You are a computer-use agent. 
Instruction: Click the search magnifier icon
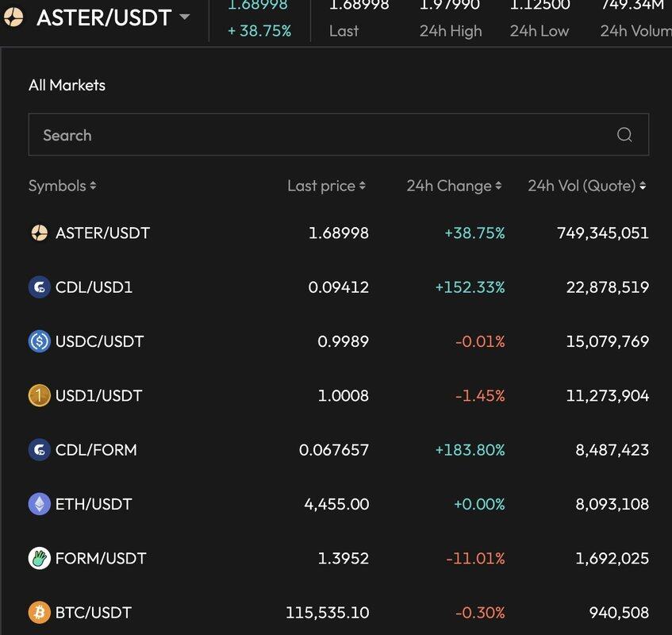coord(624,135)
